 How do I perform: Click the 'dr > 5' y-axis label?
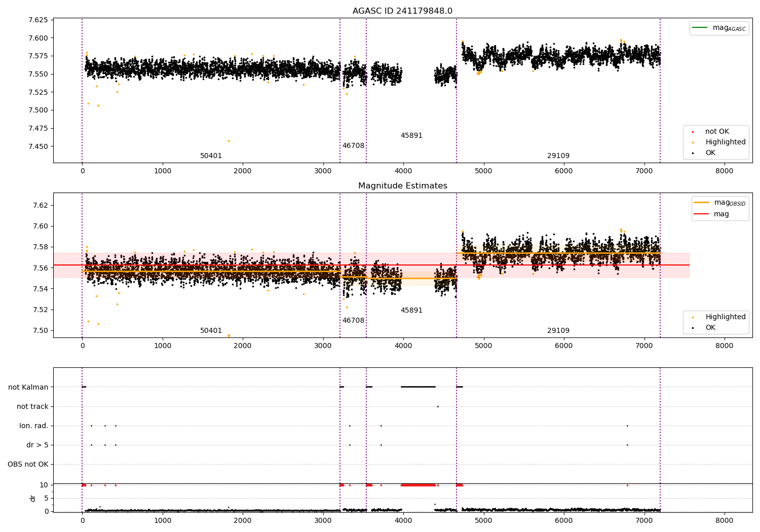tap(37, 445)
